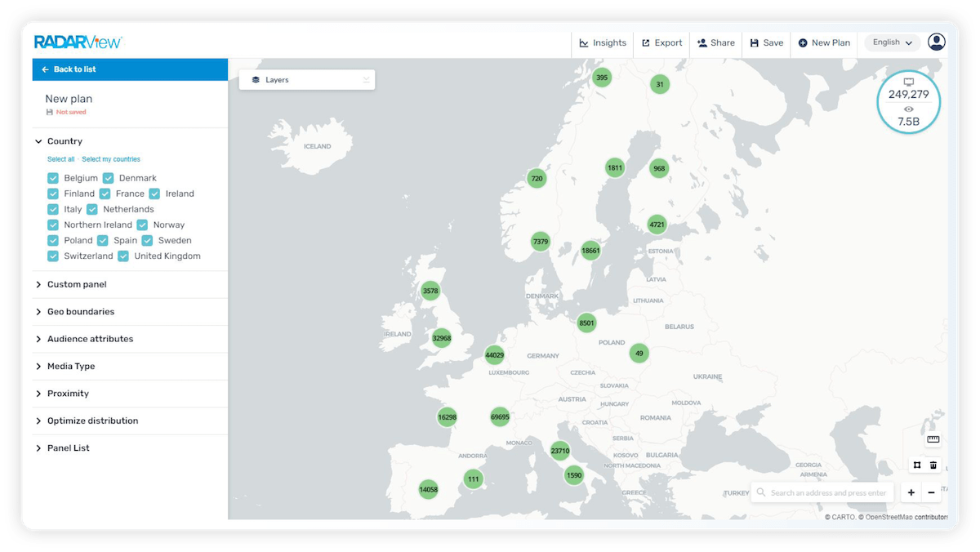The image size is (980, 552).
Task: Click the 44029 cluster marker near Netherlands
Action: click(494, 354)
